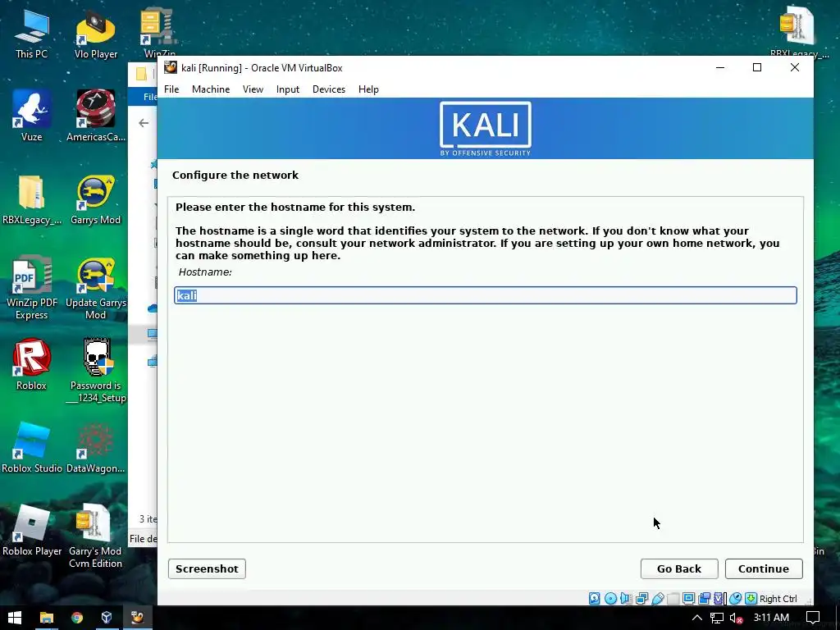
Task: Select the RBXLegacy_ folder on the left
Action: 32,199
